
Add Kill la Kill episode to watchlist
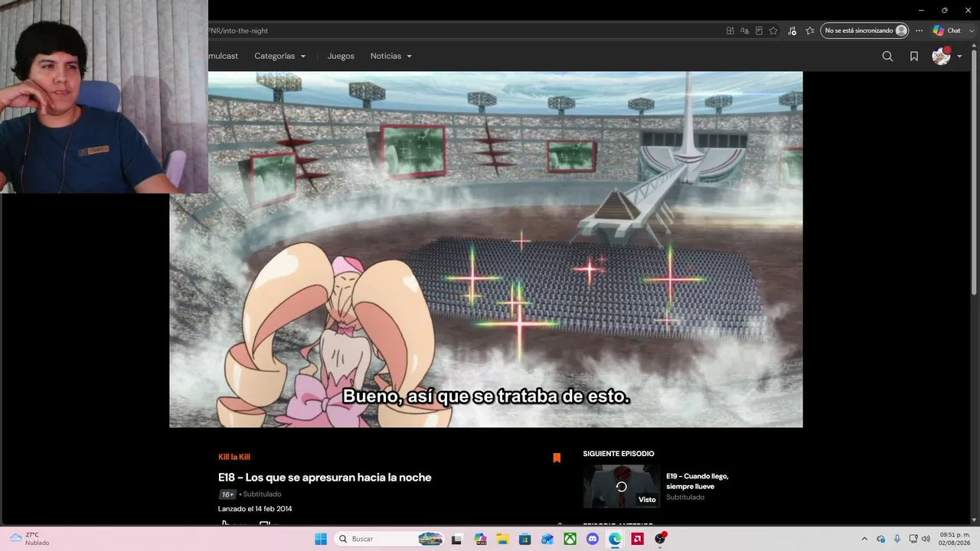pyautogui.click(x=557, y=458)
